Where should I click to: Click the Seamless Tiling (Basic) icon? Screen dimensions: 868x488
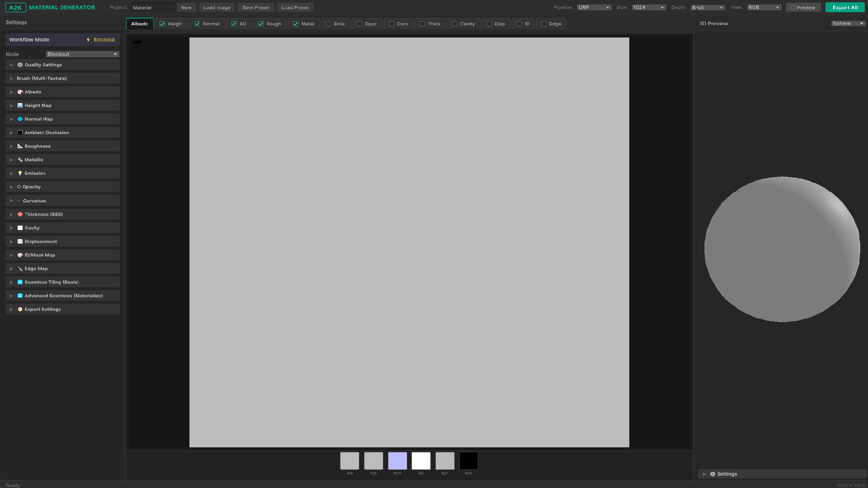(x=20, y=282)
